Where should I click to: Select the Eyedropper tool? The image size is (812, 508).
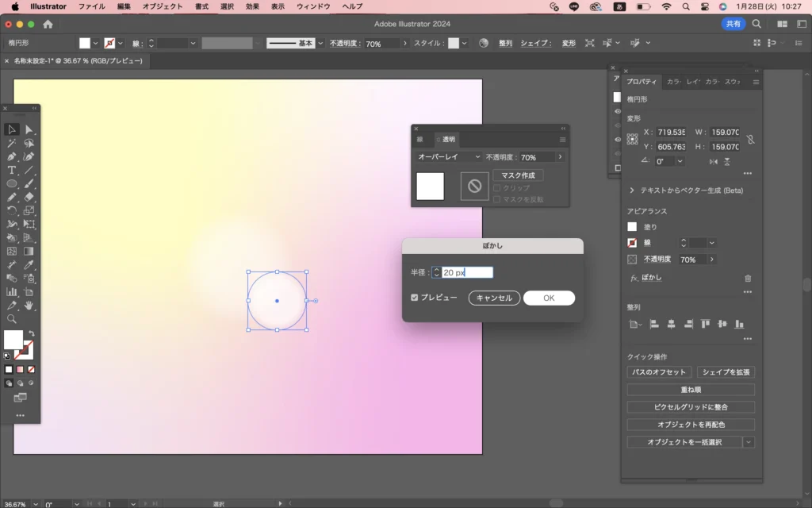[x=29, y=264]
